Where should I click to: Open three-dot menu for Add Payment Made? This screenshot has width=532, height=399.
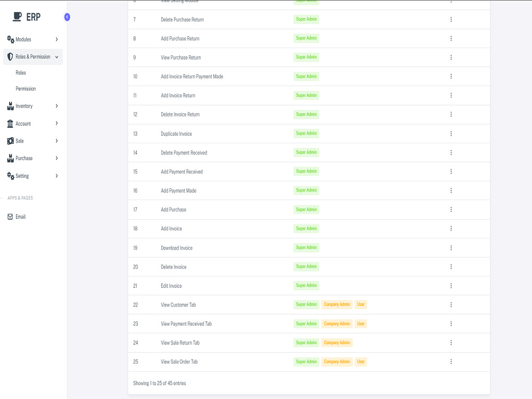451,190
